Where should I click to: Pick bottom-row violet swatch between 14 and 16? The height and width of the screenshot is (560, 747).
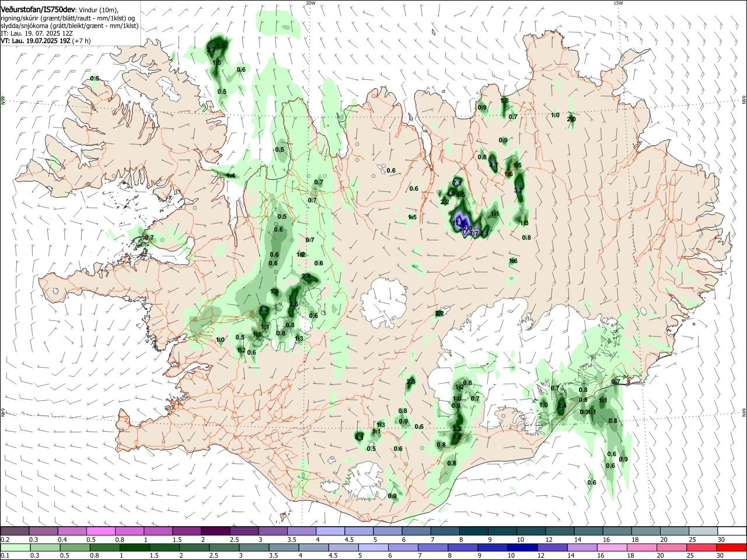(581, 547)
